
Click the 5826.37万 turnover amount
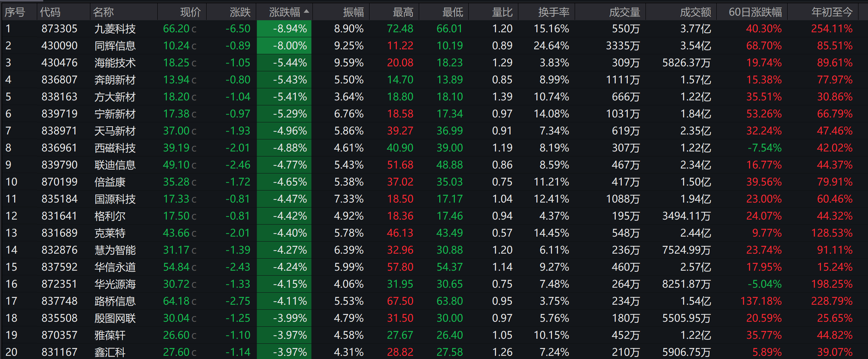(x=687, y=63)
